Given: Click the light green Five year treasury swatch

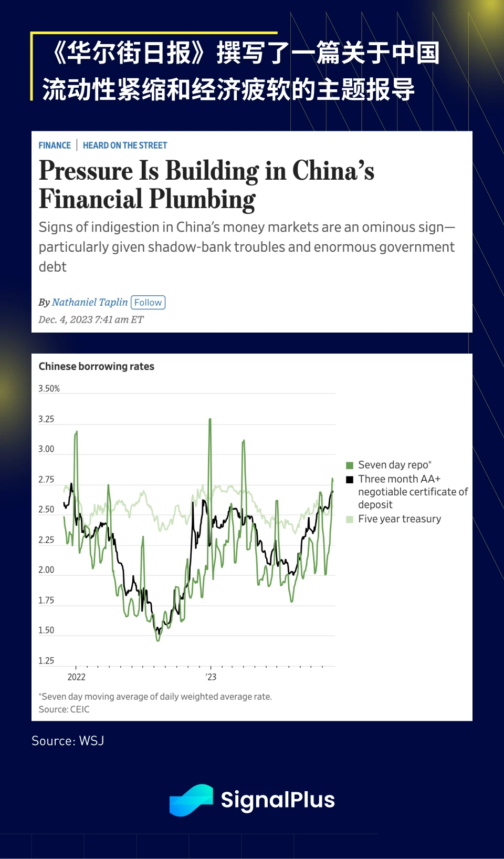Looking at the screenshot, I should (350, 519).
